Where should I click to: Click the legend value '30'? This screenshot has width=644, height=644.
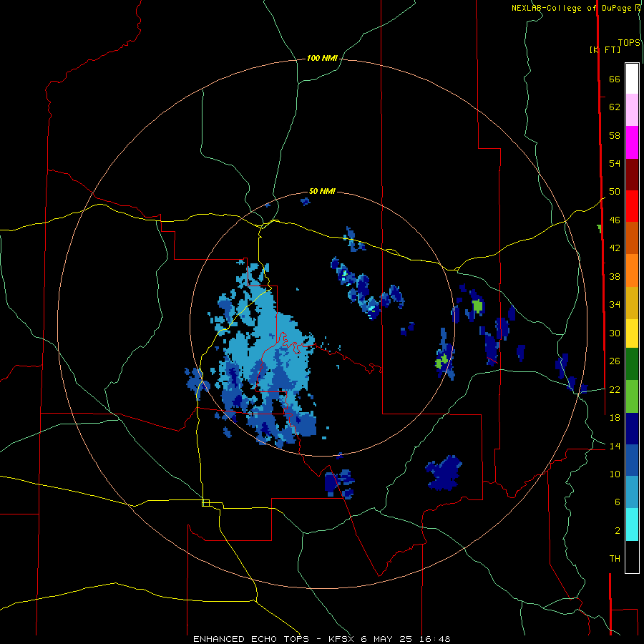point(615,333)
